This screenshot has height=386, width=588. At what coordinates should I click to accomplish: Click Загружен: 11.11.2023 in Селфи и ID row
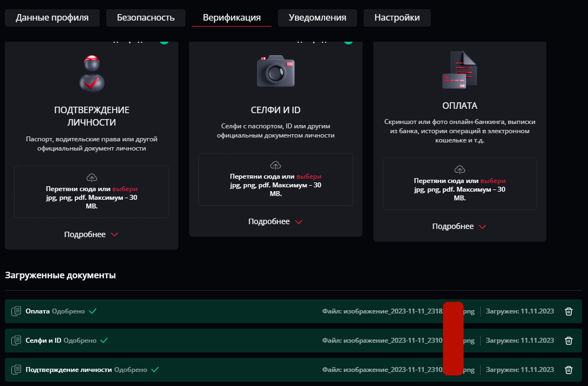520,341
